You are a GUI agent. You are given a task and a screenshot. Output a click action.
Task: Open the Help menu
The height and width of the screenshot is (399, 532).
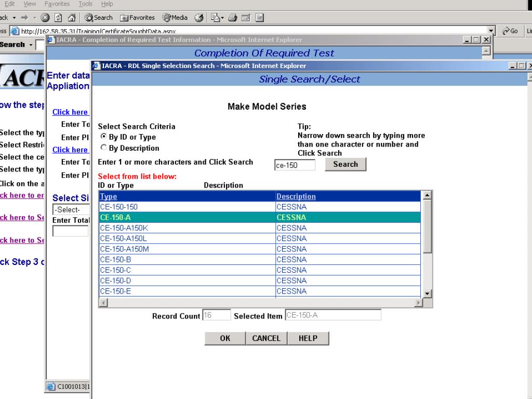[107, 4]
